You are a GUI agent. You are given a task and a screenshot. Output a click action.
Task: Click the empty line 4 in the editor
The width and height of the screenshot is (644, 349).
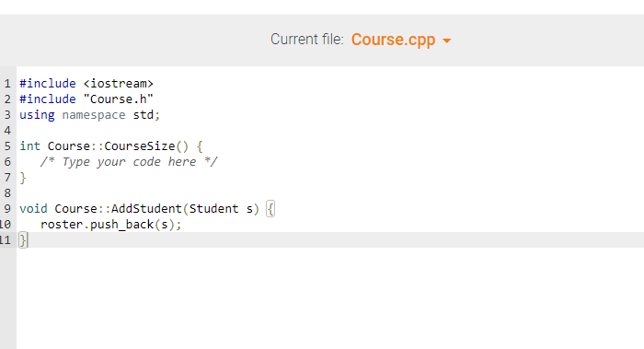coord(330,131)
